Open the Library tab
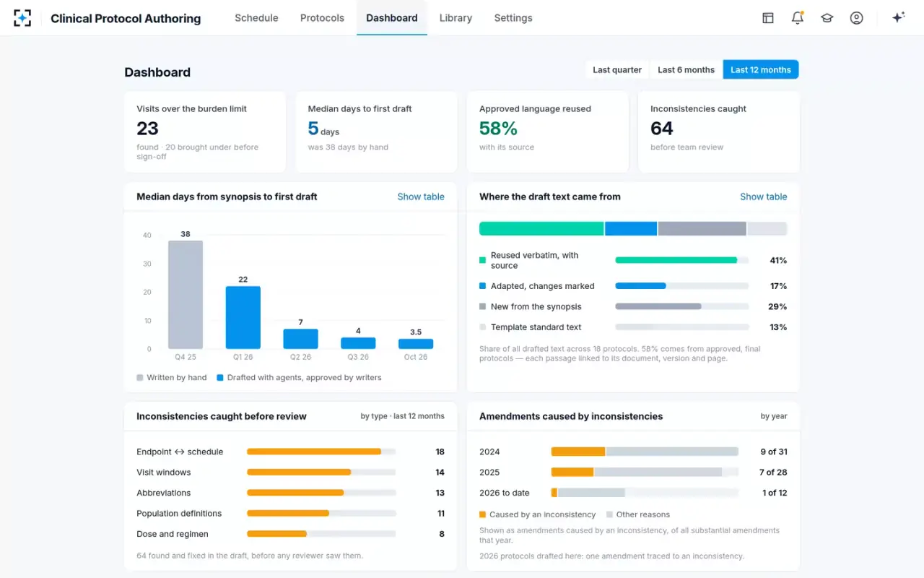The image size is (924, 578). coord(456,18)
